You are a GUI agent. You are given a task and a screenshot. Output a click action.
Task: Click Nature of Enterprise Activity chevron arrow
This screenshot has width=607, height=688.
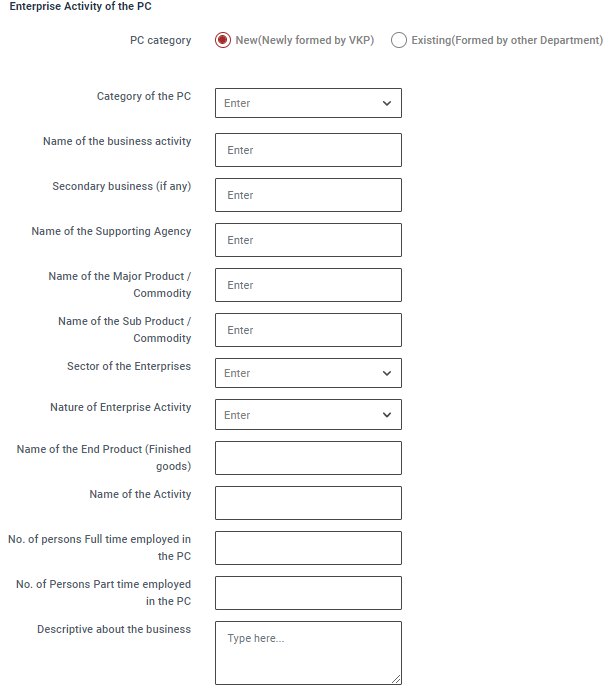387,415
